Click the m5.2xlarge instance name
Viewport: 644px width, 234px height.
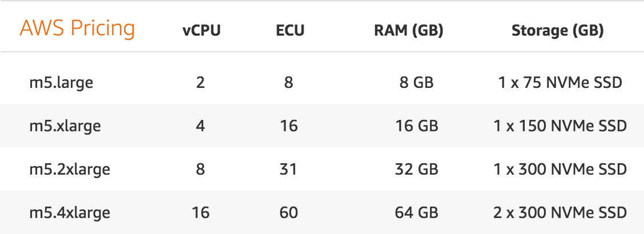point(70,169)
